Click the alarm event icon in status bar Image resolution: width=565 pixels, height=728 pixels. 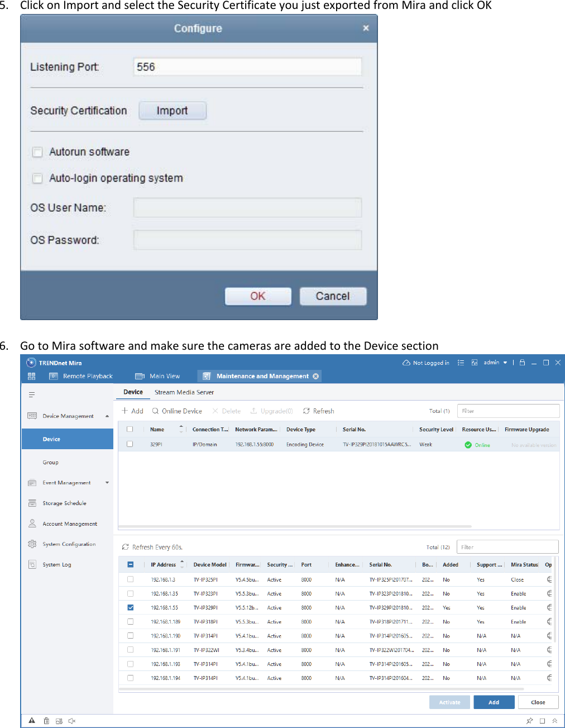(32, 720)
